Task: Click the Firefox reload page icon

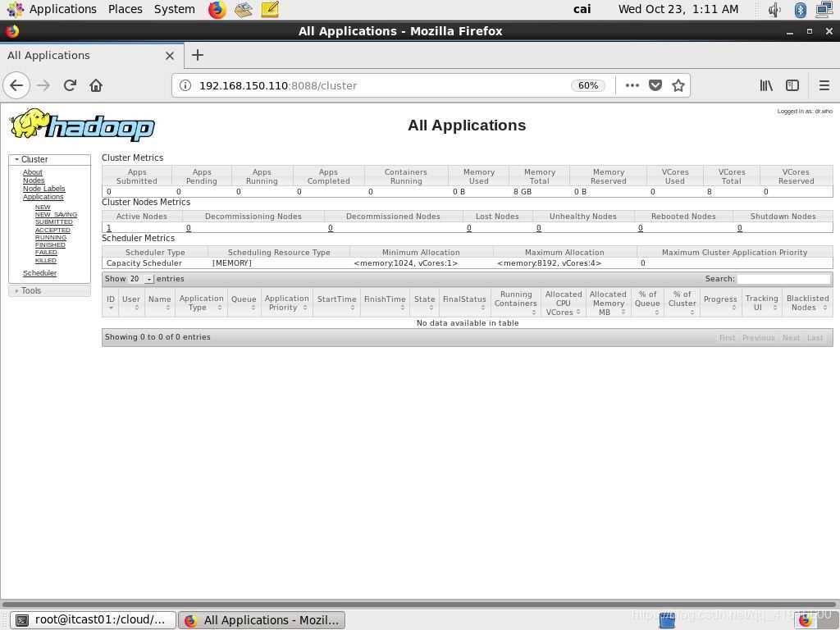Action: click(x=70, y=85)
